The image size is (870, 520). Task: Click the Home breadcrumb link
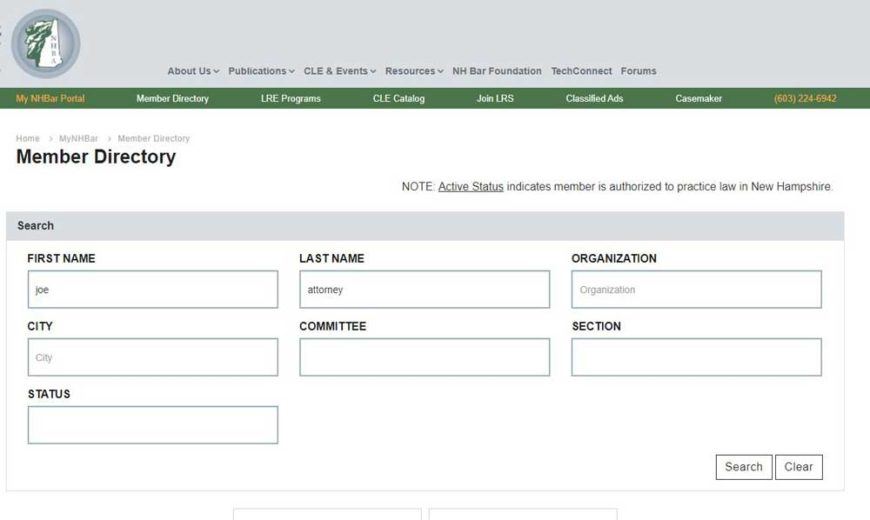[28, 138]
